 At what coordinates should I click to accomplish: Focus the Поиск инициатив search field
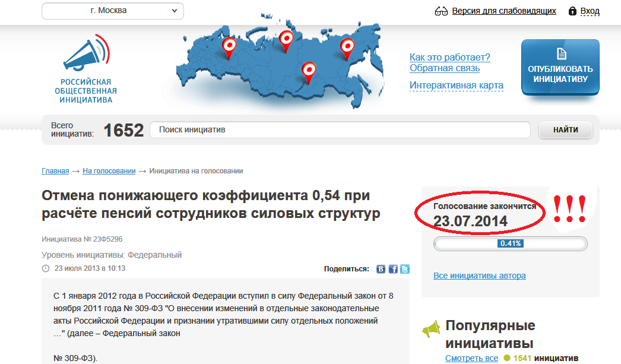pos(340,130)
